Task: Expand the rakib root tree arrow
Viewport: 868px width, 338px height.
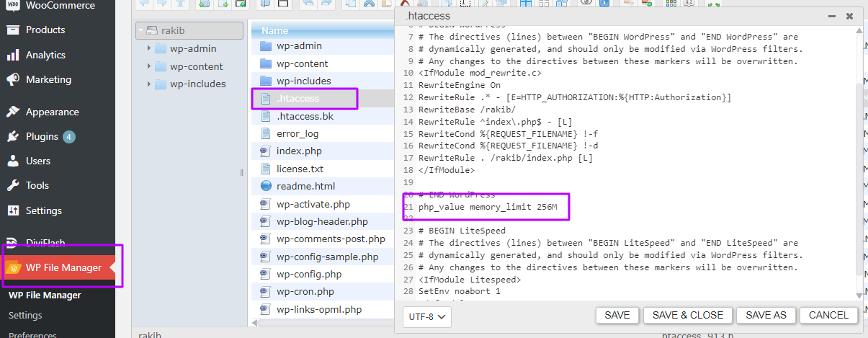Action: point(141,30)
